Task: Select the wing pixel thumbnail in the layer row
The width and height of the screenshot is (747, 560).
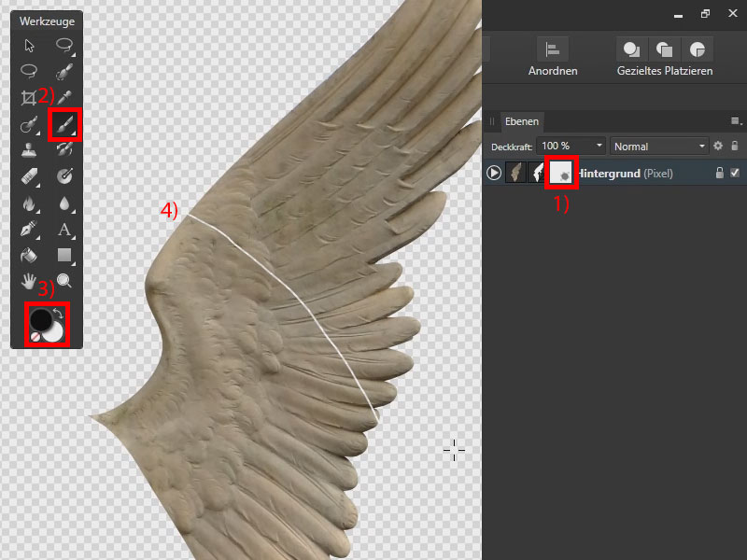Action: (x=515, y=173)
